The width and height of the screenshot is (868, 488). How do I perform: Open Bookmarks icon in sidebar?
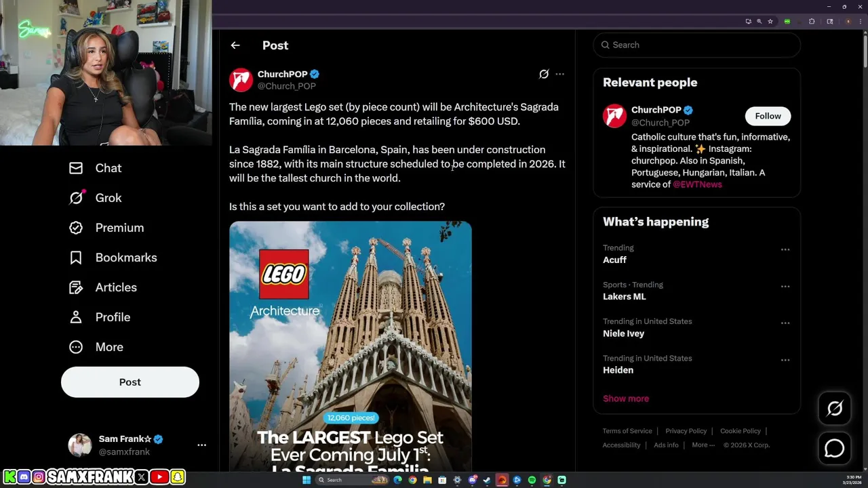(76, 258)
